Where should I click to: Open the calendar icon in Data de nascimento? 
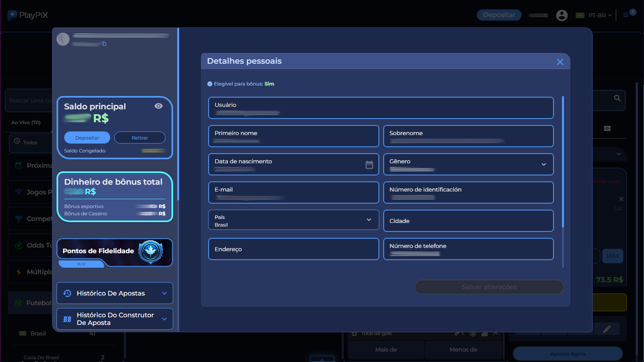point(369,165)
